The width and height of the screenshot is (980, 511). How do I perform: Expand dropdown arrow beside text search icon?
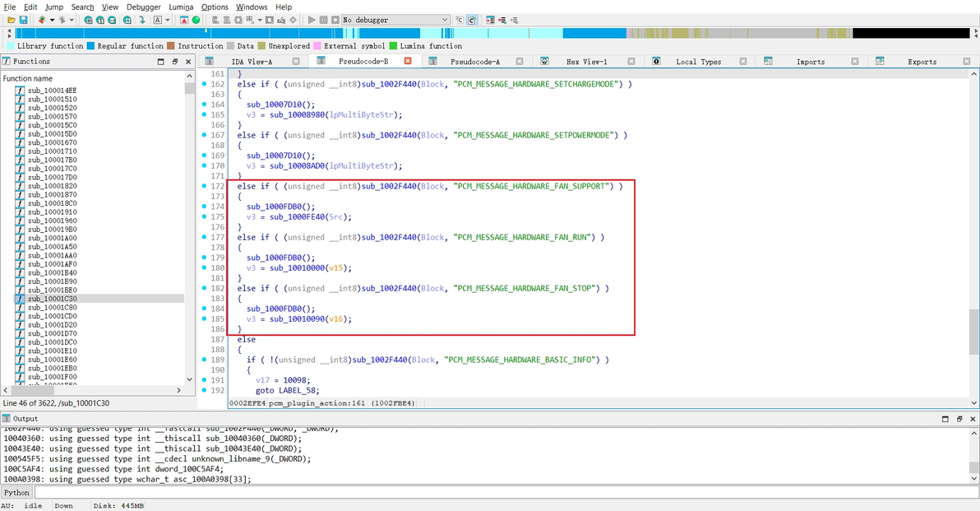(168, 20)
